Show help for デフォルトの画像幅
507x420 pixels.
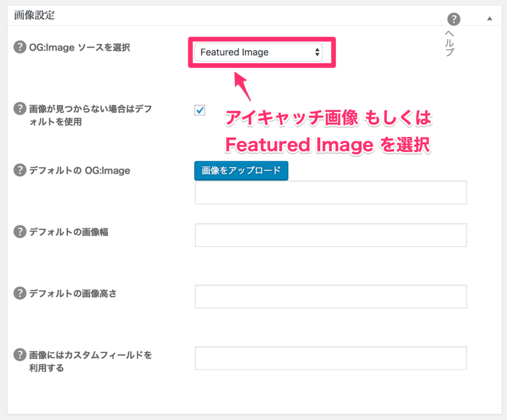pyautogui.click(x=20, y=232)
